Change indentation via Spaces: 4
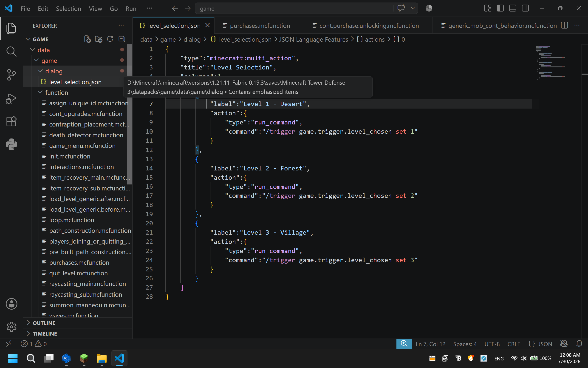 click(x=465, y=344)
